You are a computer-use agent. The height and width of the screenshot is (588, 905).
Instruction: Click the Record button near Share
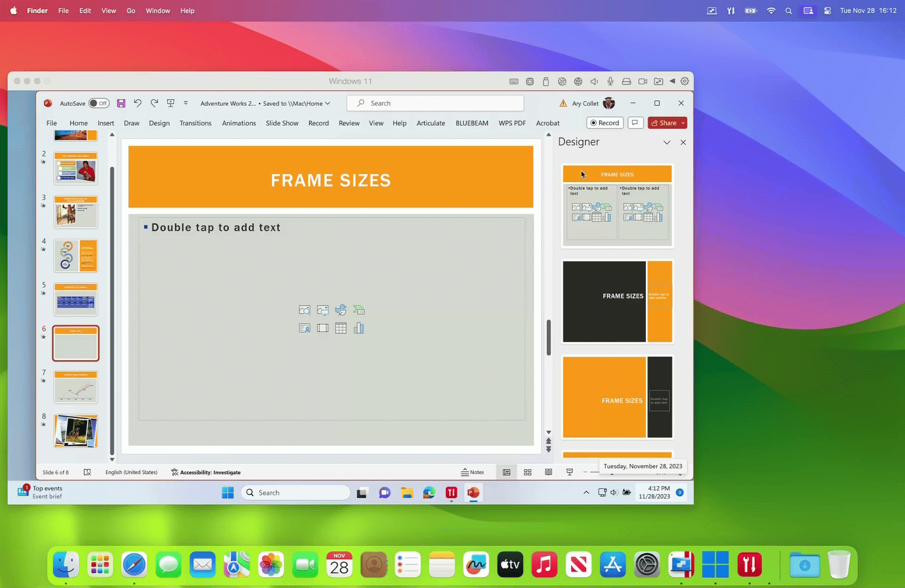(605, 123)
